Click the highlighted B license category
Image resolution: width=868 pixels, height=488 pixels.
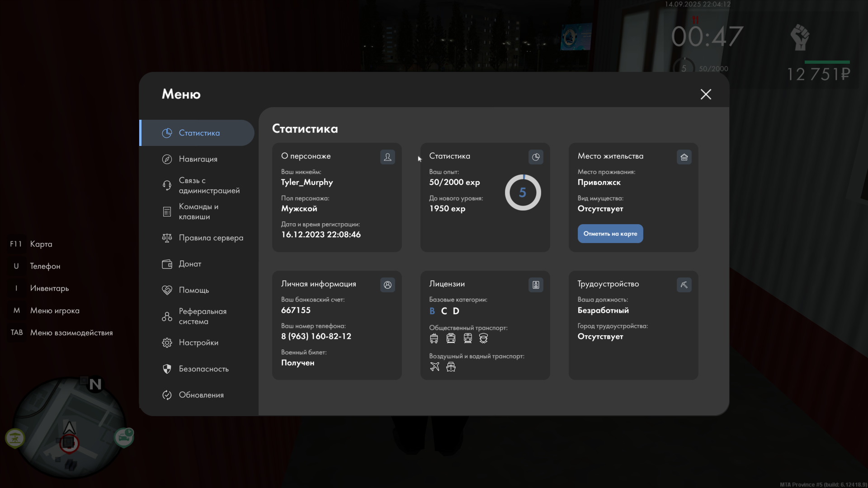click(x=432, y=311)
